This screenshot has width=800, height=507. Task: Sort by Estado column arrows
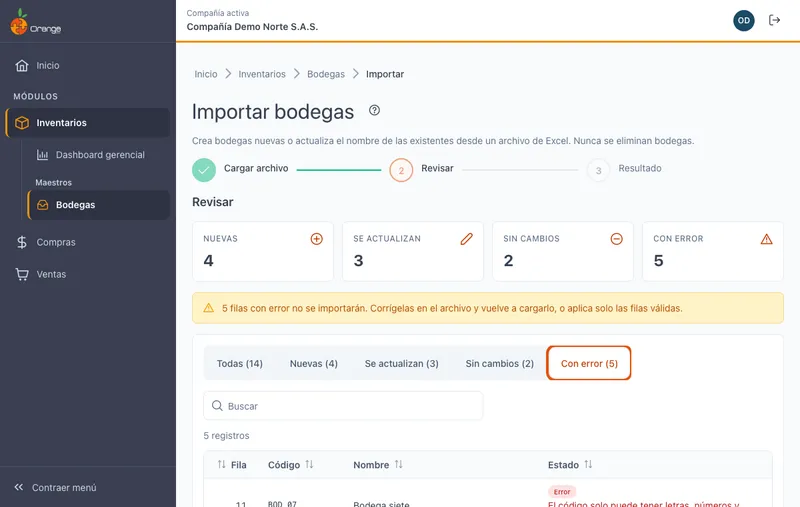pyautogui.click(x=588, y=464)
